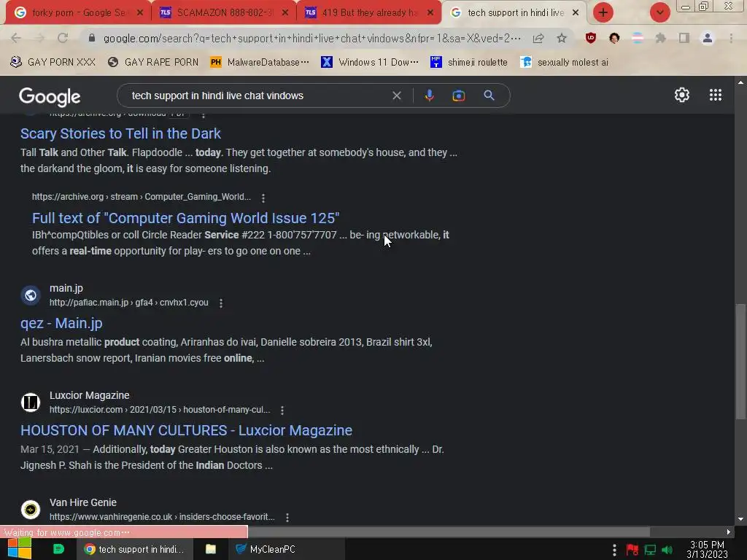Open the volume speaker tray icon

pyautogui.click(x=667, y=550)
